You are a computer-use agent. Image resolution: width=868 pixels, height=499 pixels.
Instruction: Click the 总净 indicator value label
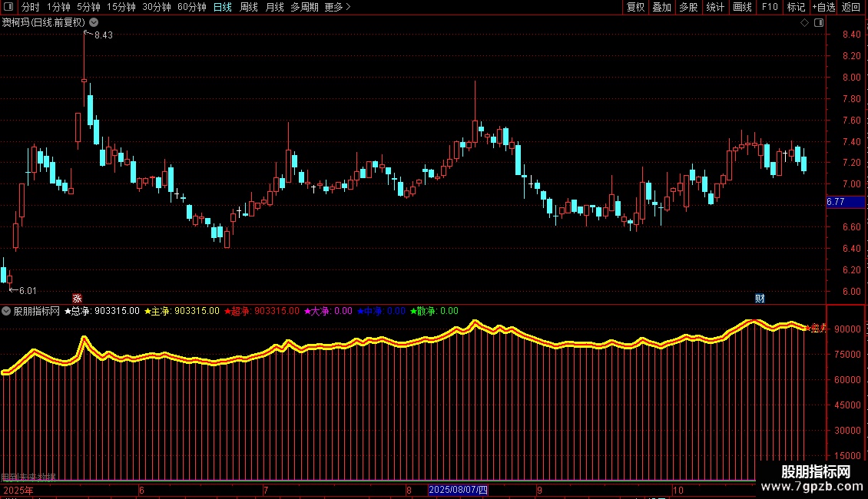pyautogui.click(x=102, y=312)
